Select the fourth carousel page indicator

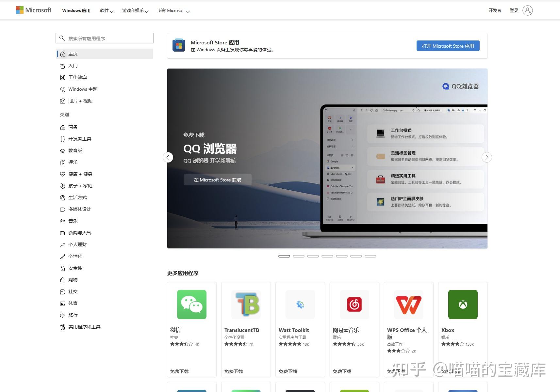(x=327, y=256)
